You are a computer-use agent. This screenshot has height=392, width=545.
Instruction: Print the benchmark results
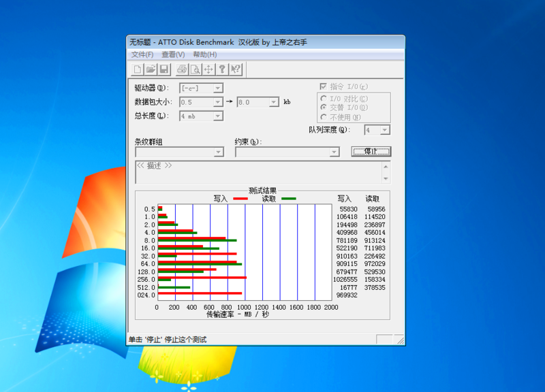(x=182, y=69)
